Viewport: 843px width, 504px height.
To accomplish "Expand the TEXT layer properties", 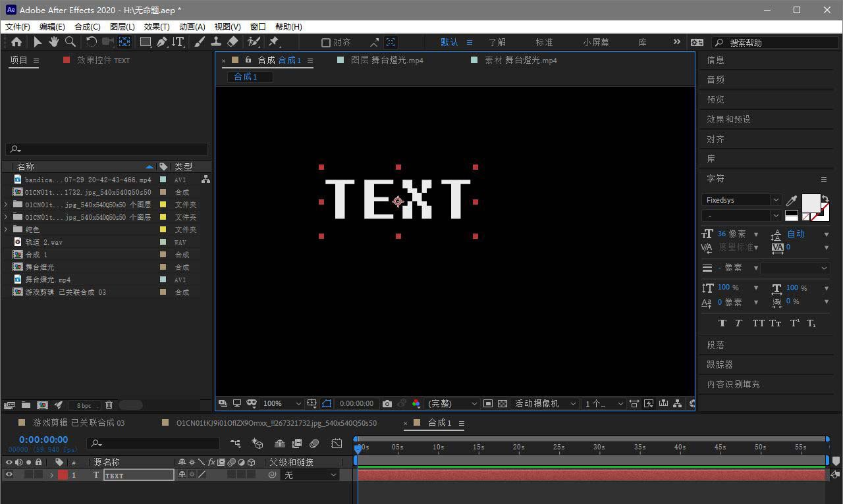I will (51, 475).
